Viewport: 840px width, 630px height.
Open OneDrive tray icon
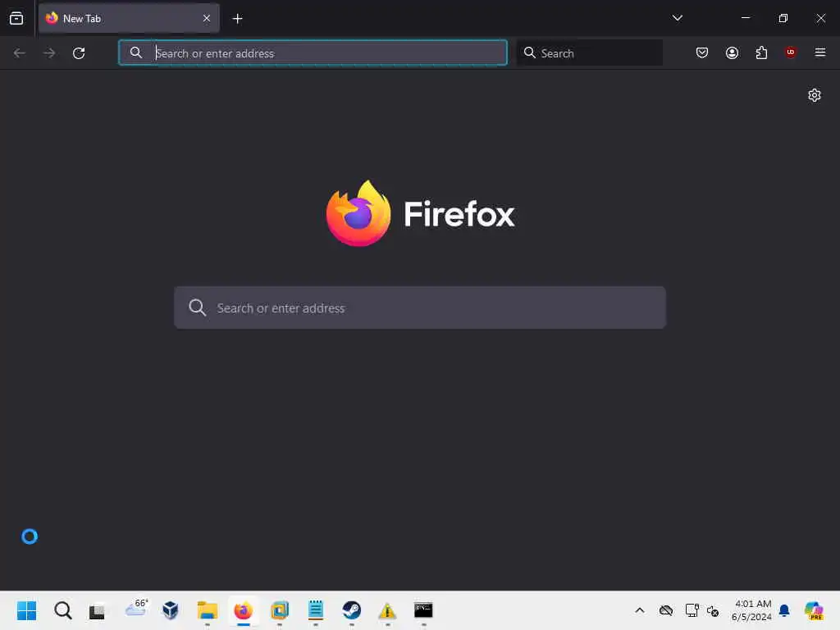click(666, 610)
